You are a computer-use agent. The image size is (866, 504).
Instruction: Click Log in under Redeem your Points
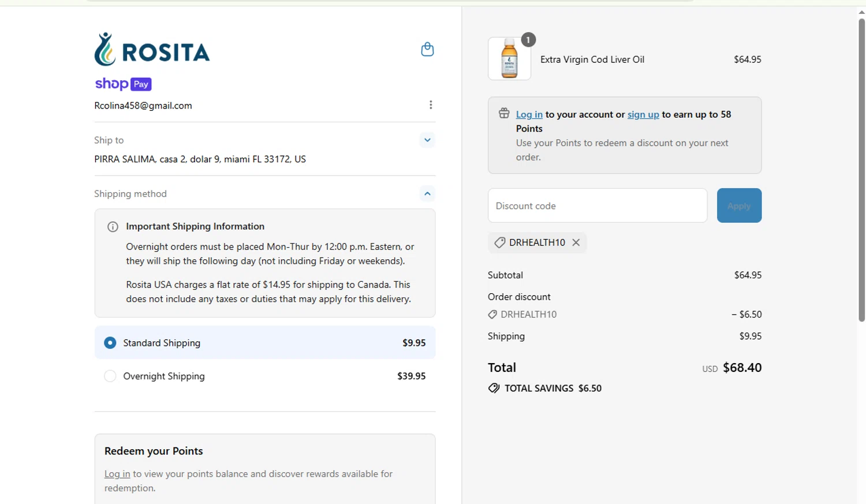coord(117,474)
